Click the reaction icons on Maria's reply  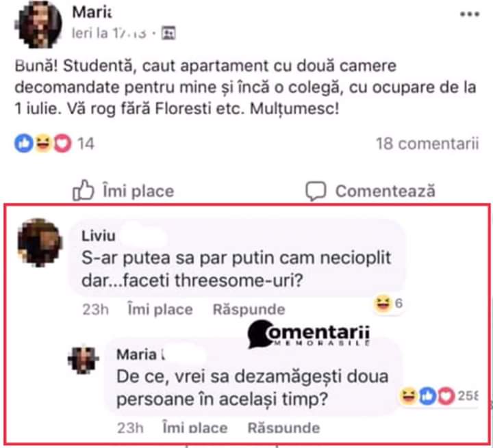pos(428,396)
